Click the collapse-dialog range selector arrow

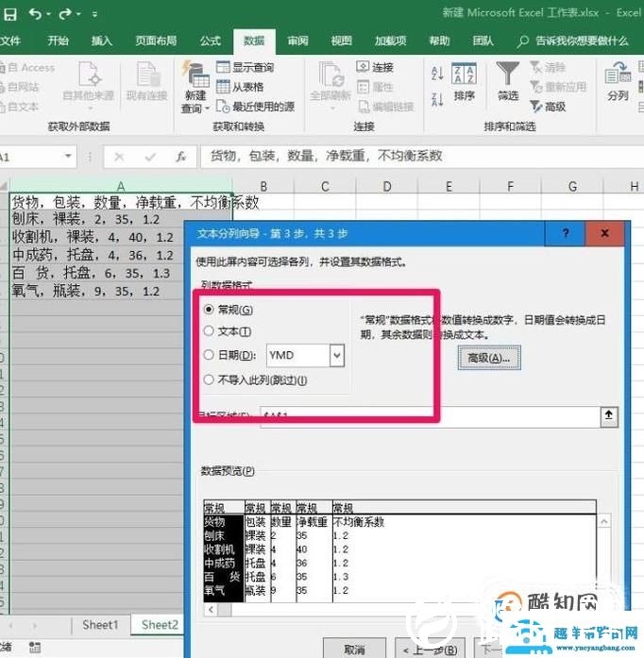tap(609, 416)
